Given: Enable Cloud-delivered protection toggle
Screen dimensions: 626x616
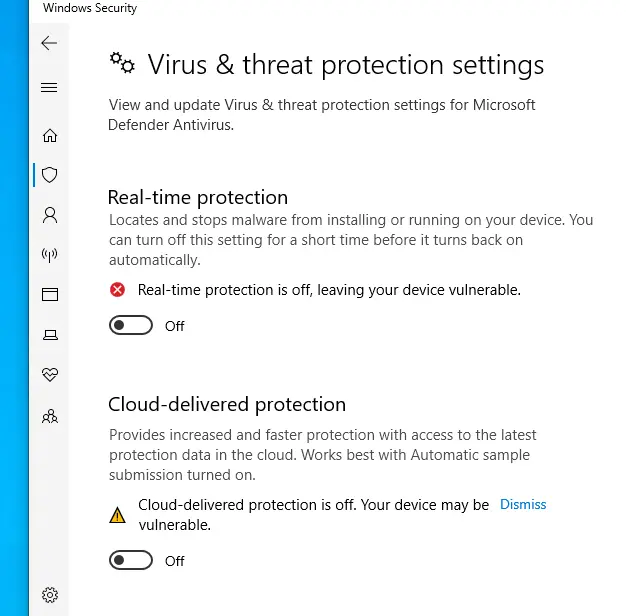Looking at the screenshot, I should [131, 561].
